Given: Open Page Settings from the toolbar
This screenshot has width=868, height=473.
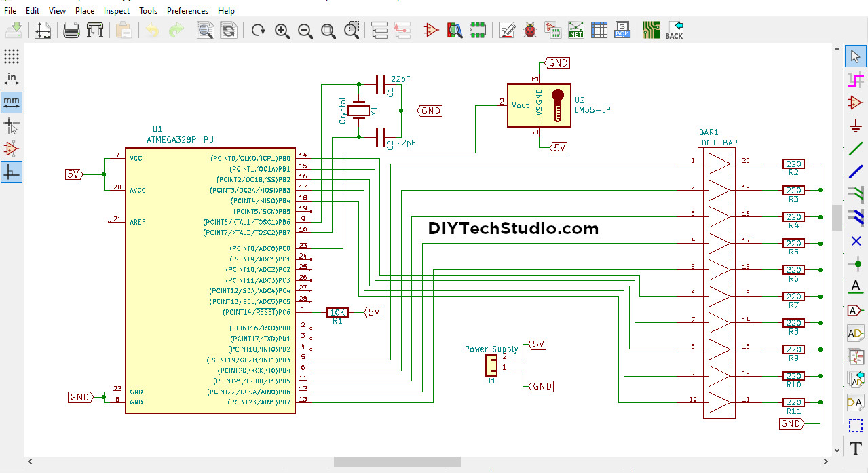Looking at the screenshot, I should tap(43, 30).
